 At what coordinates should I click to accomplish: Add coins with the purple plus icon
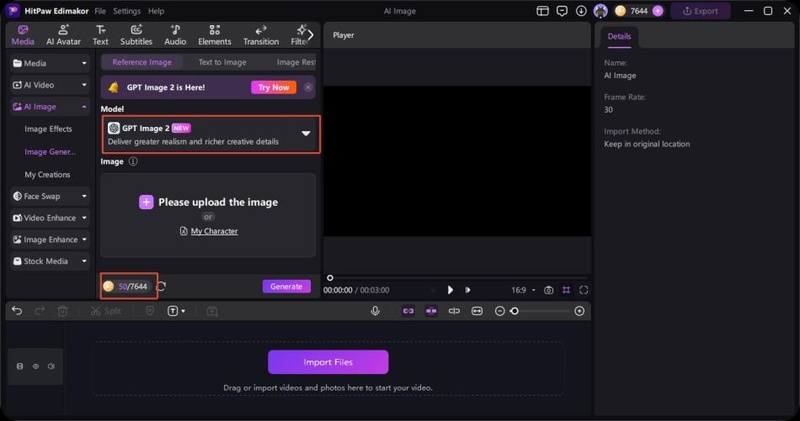click(x=658, y=11)
